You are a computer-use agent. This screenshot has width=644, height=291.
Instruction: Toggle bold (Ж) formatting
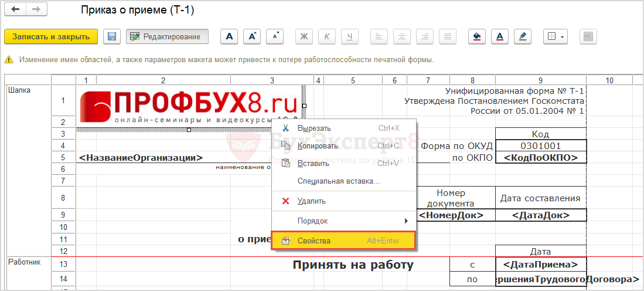pos(304,36)
